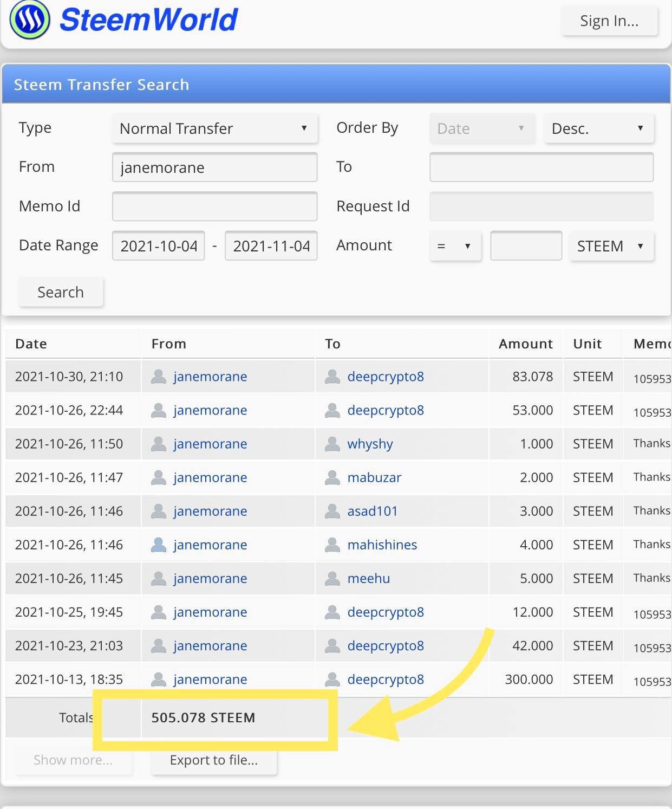Screen dimensions: 672x809
Task: Open the whyshy account link
Action: point(370,444)
